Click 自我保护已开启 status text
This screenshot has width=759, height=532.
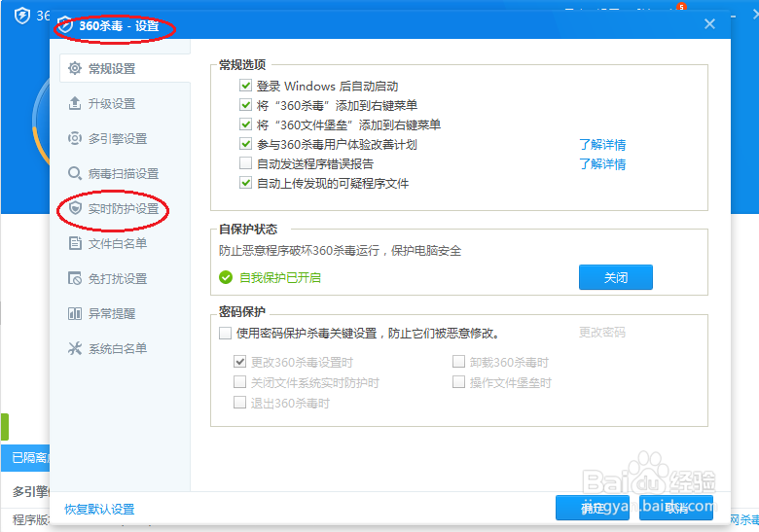point(280,277)
